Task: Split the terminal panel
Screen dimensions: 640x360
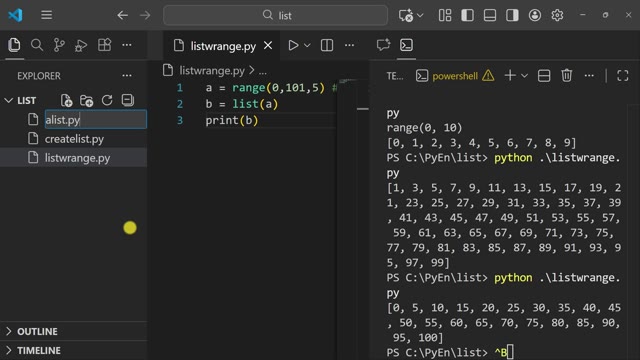Action: [544, 76]
